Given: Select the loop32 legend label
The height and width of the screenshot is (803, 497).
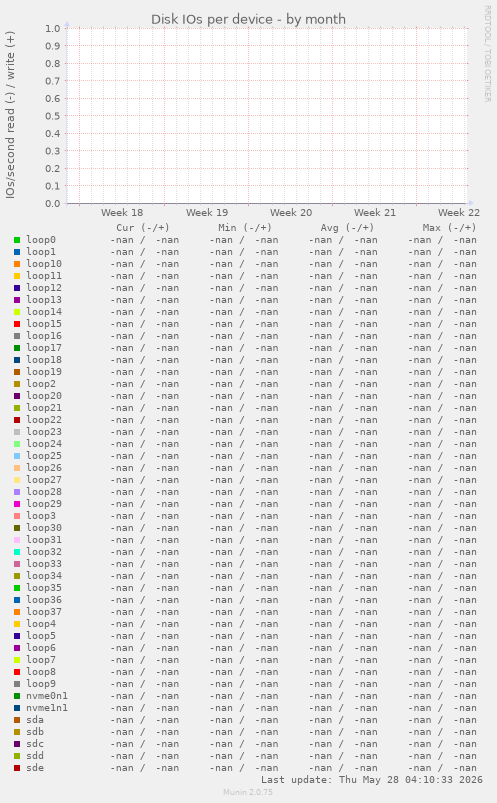Looking at the screenshot, I should click(x=44, y=552).
